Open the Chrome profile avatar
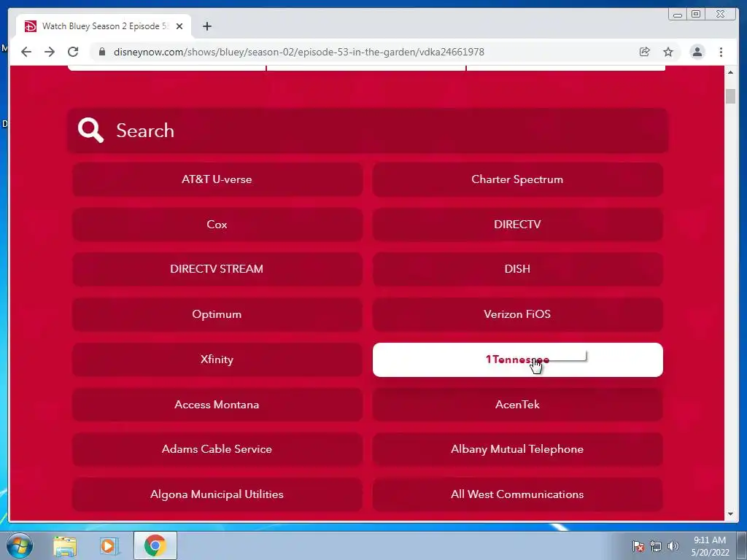Viewport: 747px width, 560px height. [697, 52]
